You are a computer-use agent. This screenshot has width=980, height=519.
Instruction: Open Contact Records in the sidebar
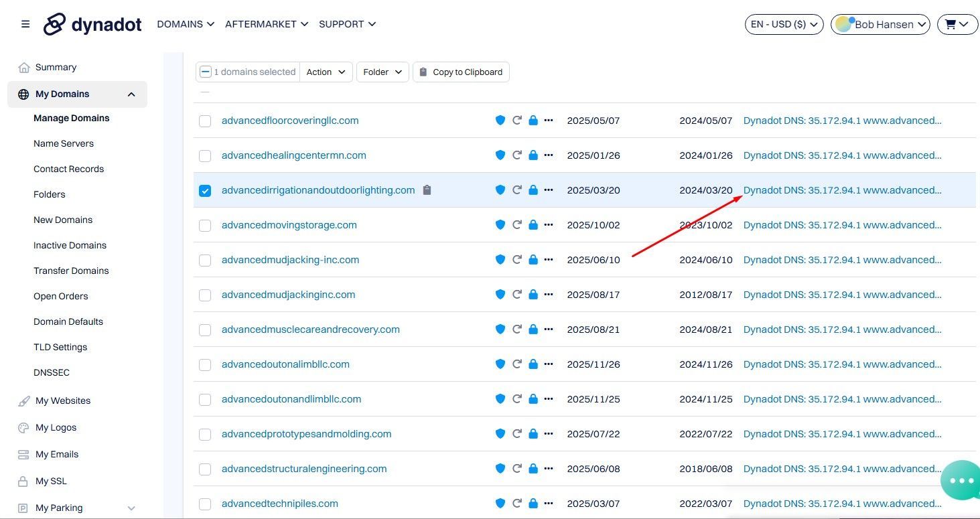69,169
